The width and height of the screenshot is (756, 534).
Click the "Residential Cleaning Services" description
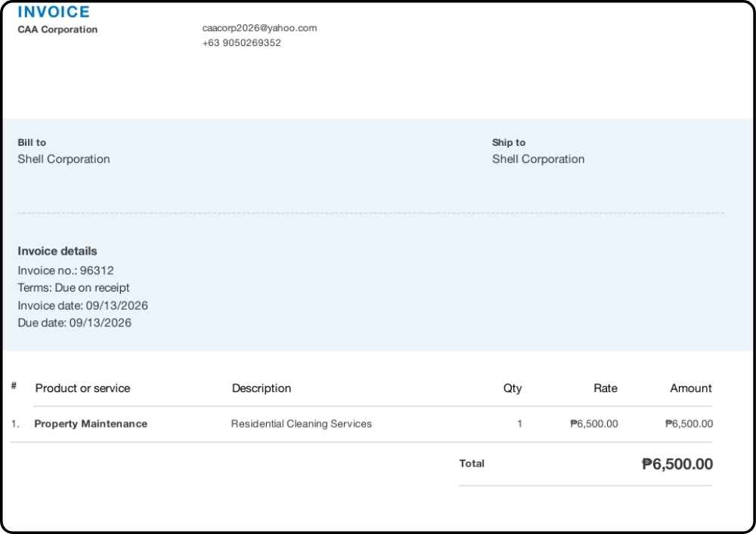(x=302, y=424)
